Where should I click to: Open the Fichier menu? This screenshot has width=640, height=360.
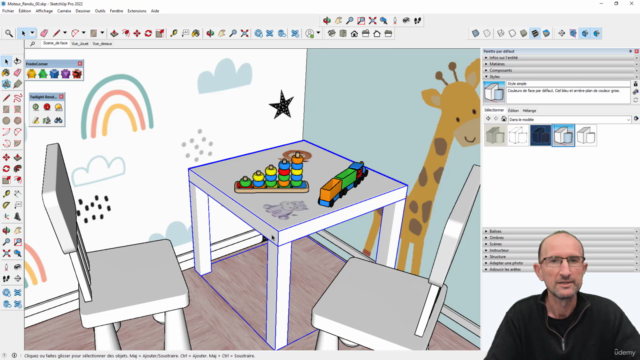click(x=8, y=11)
